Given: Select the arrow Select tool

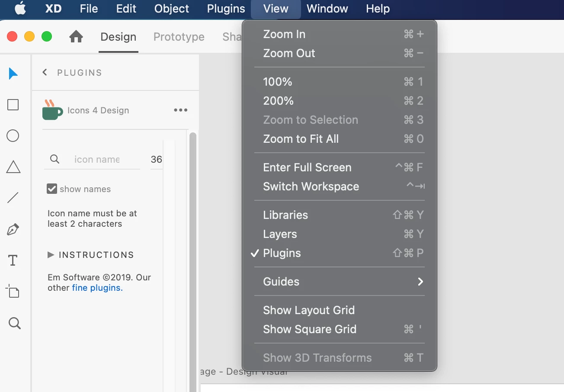Looking at the screenshot, I should click(13, 74).
